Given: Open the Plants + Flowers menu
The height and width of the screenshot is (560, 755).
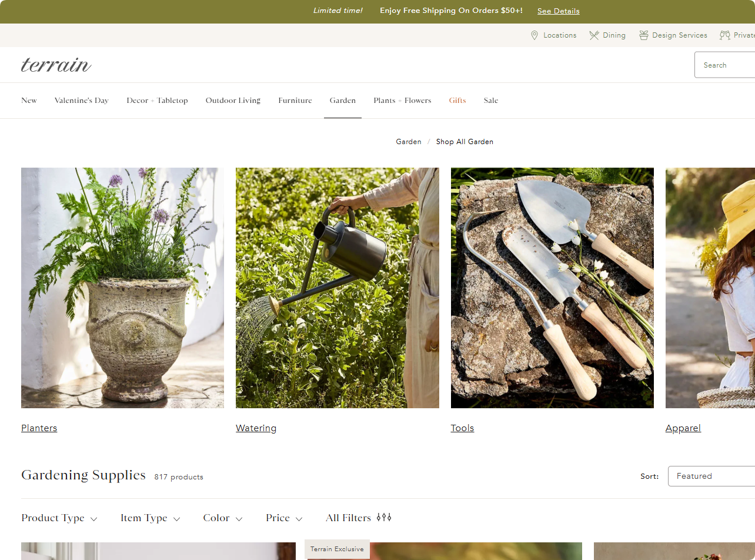Looking at the screenshot, I should tap(402, 101).
